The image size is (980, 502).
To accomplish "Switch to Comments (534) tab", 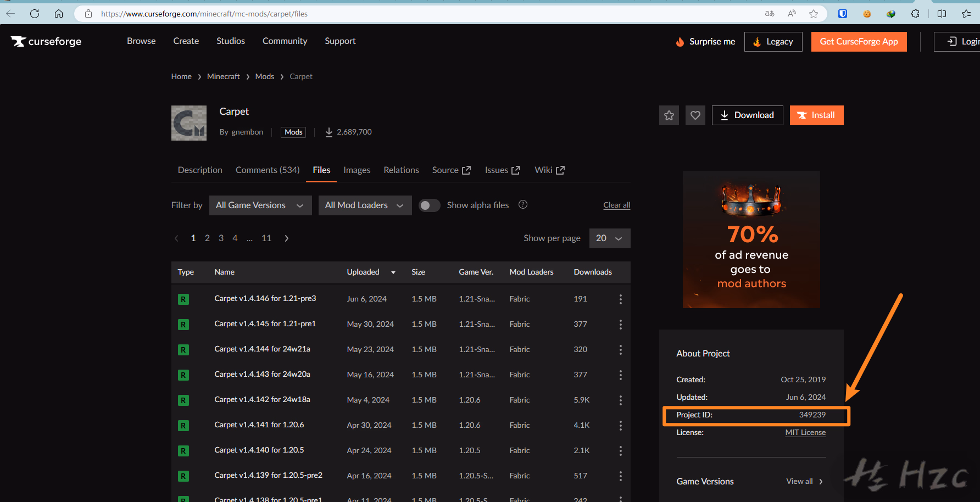I will click(x=268, y=170).
